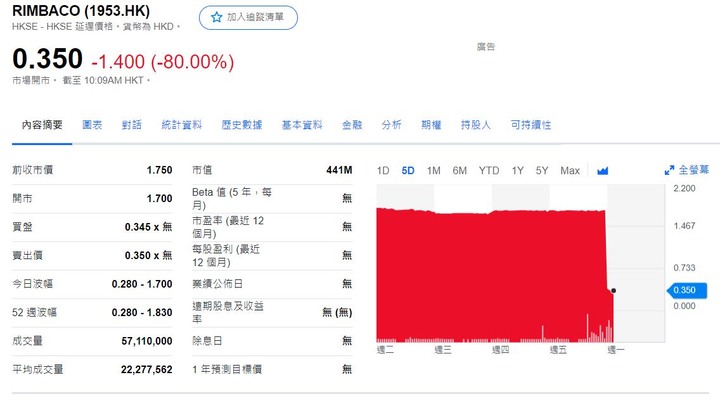The height and width of the screenshot is (401, 720).
Task: Click the 全螢幕 full screen link
Action: 694,170
